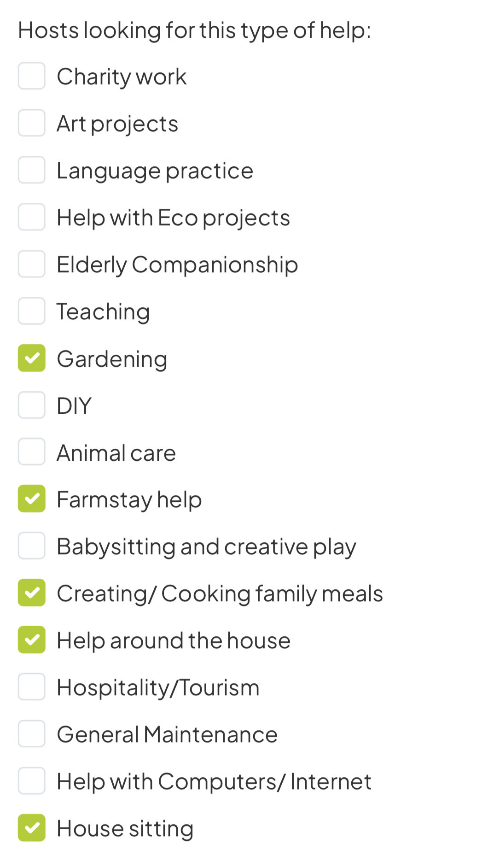Click the Teaching label text
Image resolution: width=488 pixels, height=868 pixels.
pyautogui.click(x=103, y=312)
